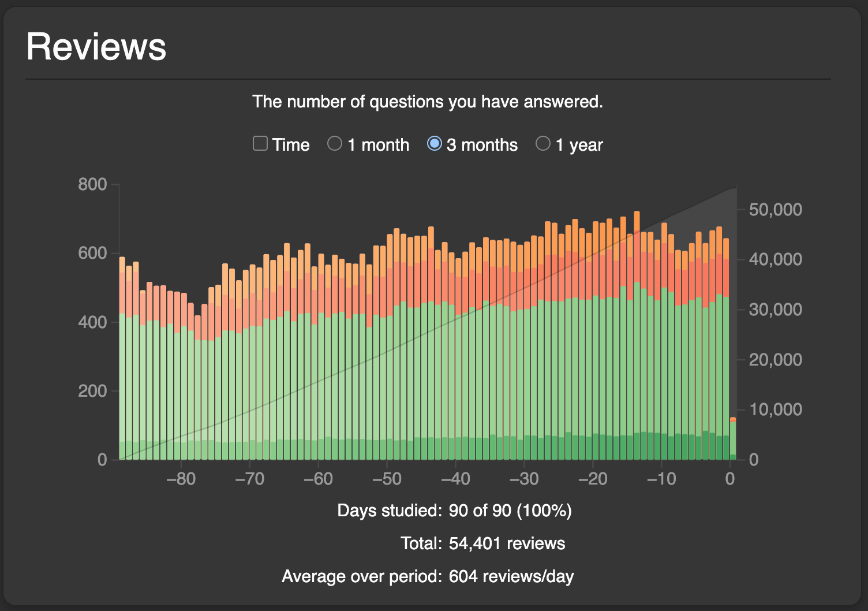868x611 pixels.
Task: Click the −60 day axis label
Action: [x=318, y=479]
